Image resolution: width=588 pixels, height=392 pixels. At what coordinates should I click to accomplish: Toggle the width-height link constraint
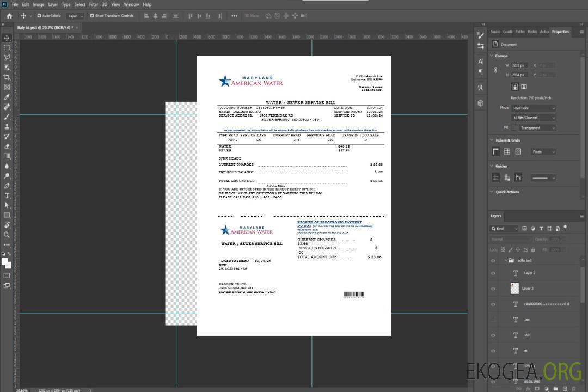496,70
